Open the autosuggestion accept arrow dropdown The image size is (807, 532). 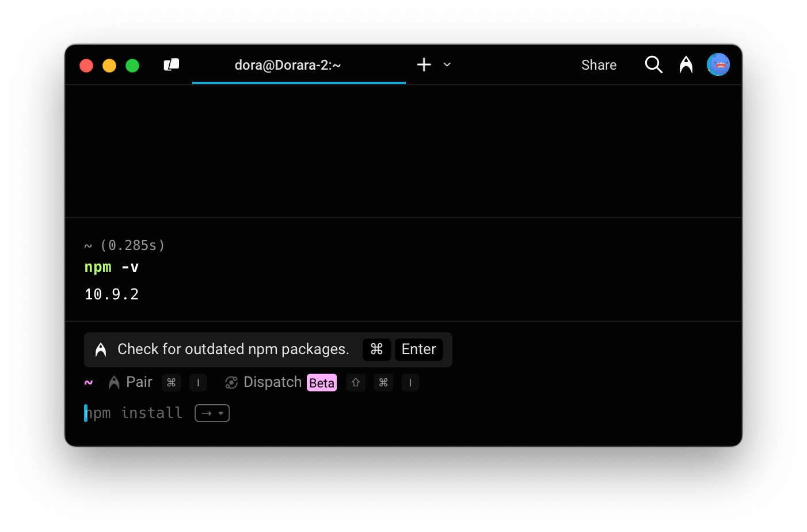pyautogui.click(x=212, y=413)
